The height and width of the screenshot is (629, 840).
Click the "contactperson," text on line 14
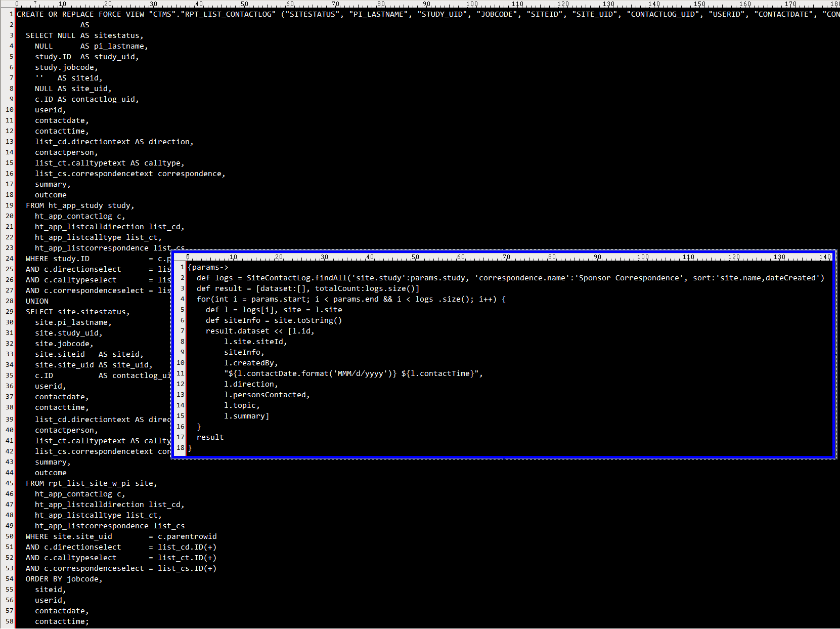point(66,152)
